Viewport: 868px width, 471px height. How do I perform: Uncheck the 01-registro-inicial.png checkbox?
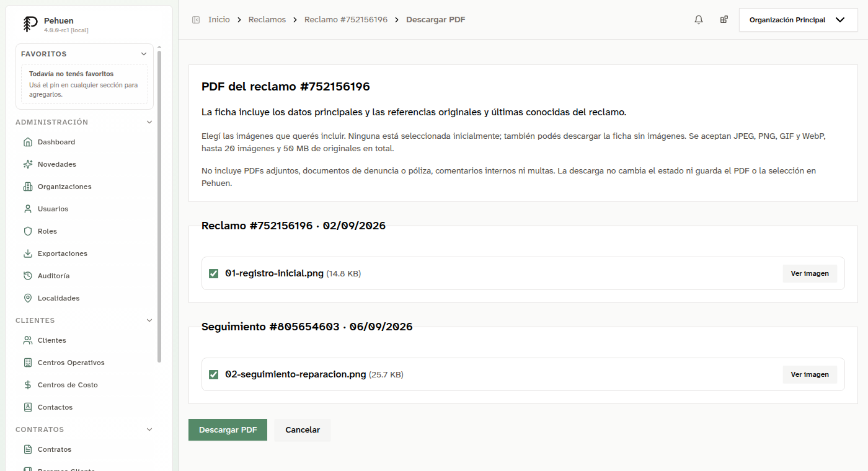[214, 273]
